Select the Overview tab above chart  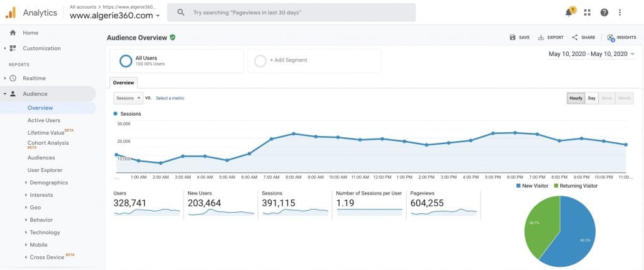pos(123,82)
